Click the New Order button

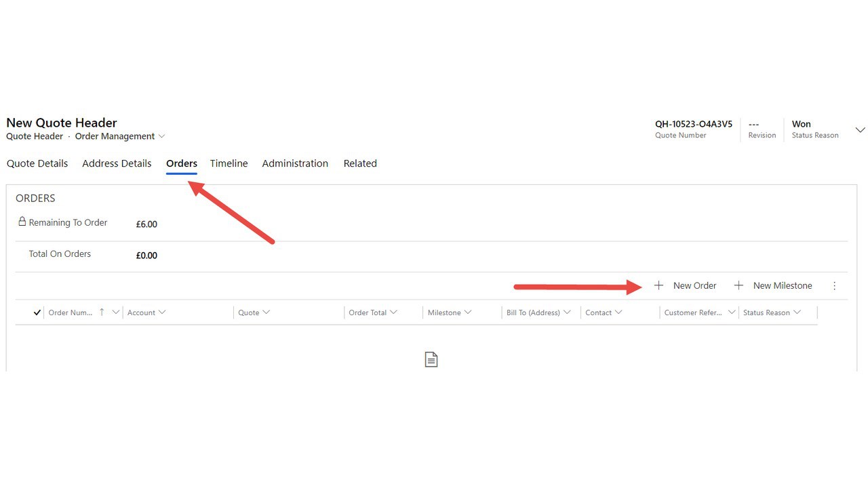685,285
